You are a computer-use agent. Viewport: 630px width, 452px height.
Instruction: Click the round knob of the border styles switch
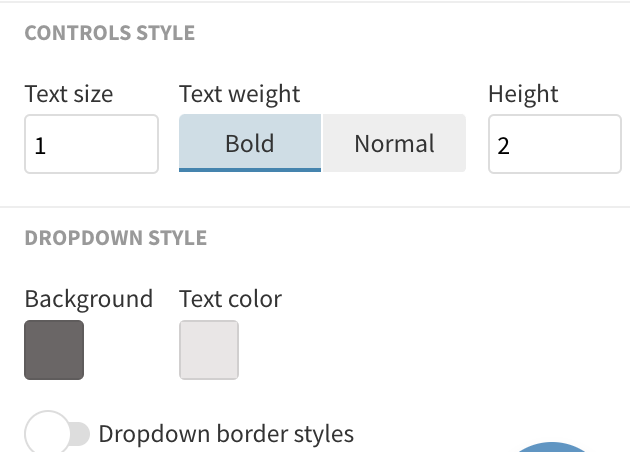[x=47, y=434]
